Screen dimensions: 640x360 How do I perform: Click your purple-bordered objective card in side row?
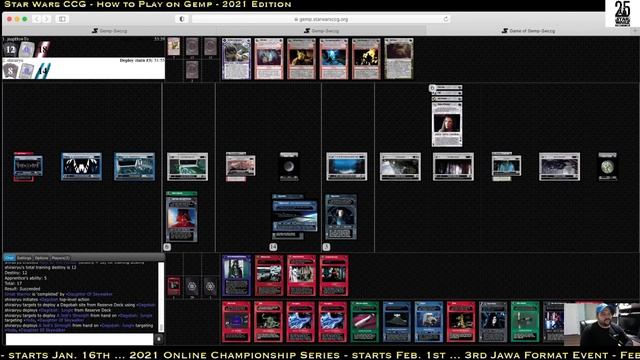tap(236, 276)
